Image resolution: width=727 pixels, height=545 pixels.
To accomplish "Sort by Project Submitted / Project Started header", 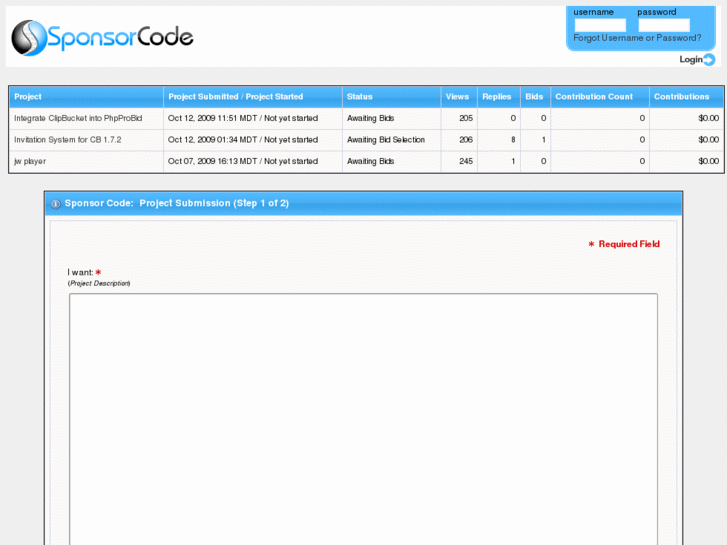I will (x=236, y=96).
